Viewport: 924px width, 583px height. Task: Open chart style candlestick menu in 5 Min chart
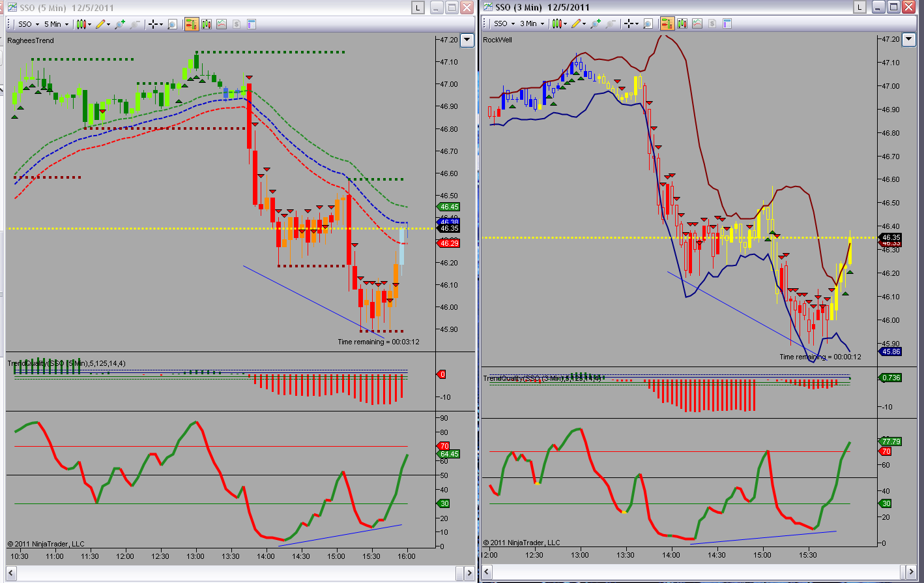(84, 24)
